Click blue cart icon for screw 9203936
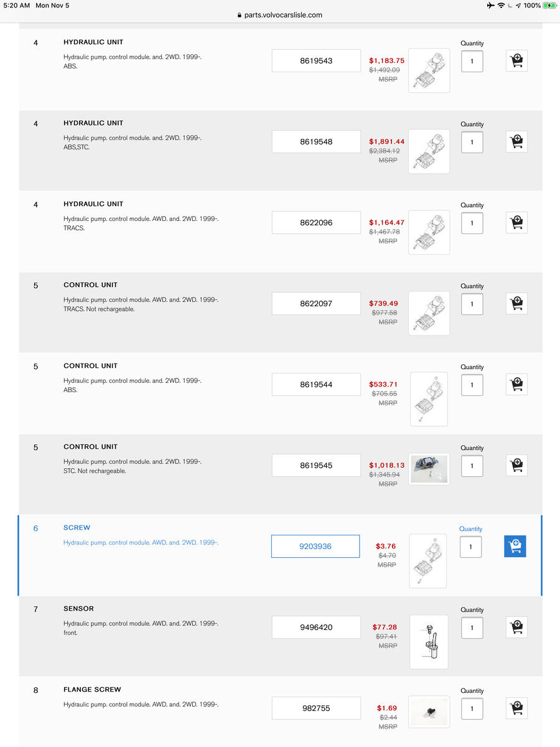560x747 pixels. [515, 547]
